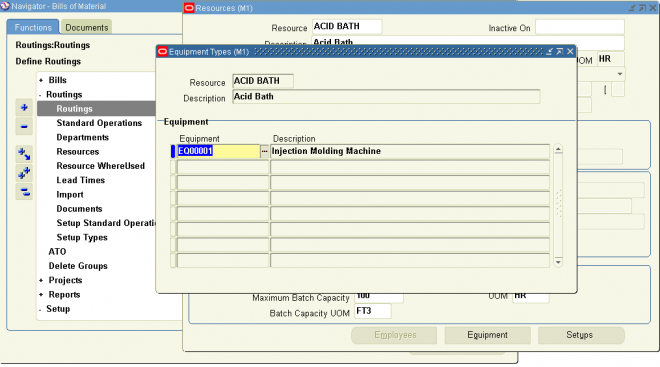Image resolution: width=660 pixels, height=367 pixels.
Task: Select Resources in the navigator tree
Action: [x=78, y=152]
